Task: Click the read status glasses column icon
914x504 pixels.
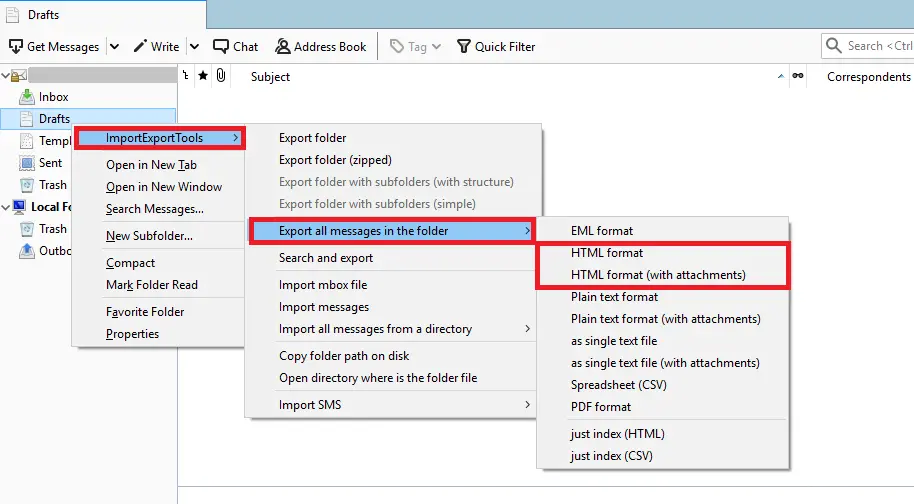Action: pyautogui.click(x=797, y=76)
